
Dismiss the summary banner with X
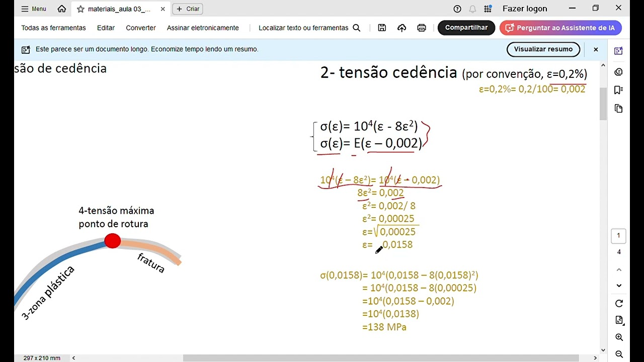(596, 49)
